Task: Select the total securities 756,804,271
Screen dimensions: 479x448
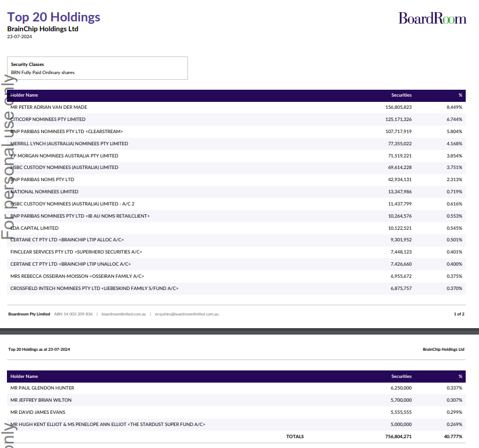Action: 399,436
